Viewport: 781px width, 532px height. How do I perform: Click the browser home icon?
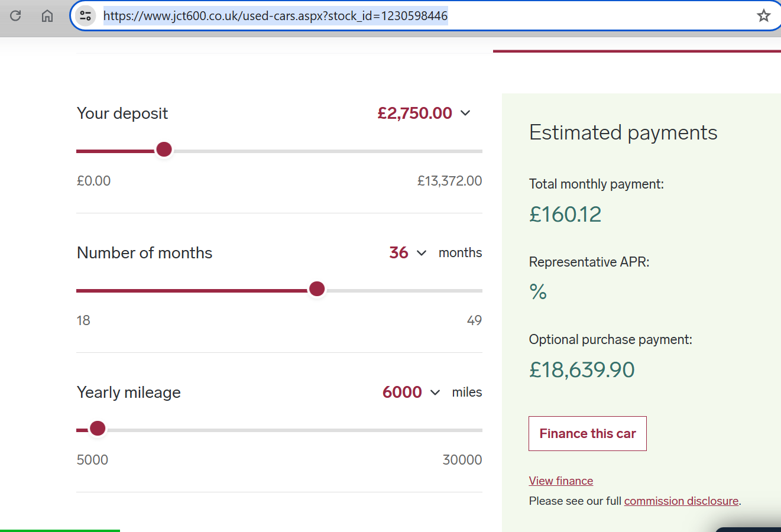pyautogui.click(x=47, y=16)
